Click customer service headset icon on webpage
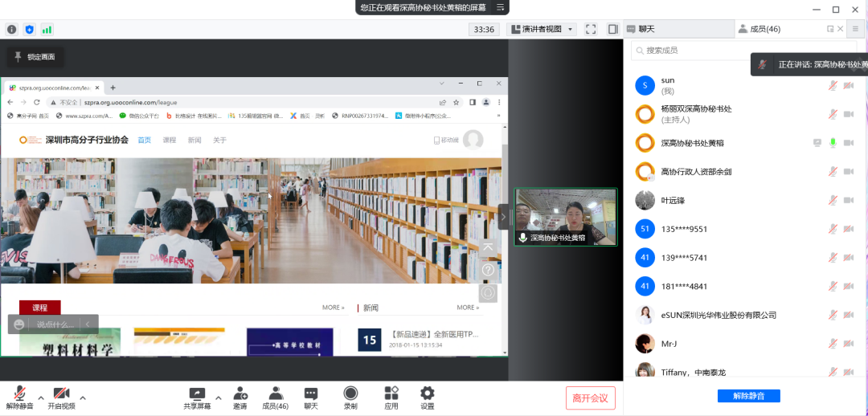868x416 pixels. point(488,292)
